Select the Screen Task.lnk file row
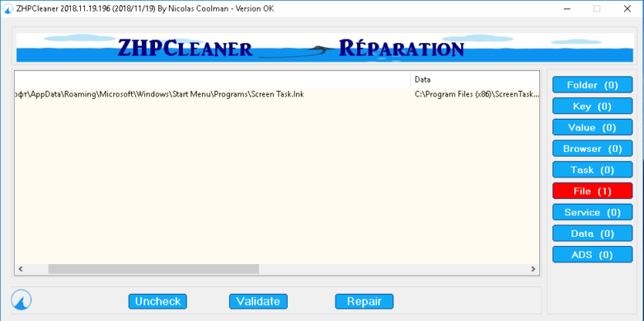Screen dimensions: 644x321 coord(277,94)
